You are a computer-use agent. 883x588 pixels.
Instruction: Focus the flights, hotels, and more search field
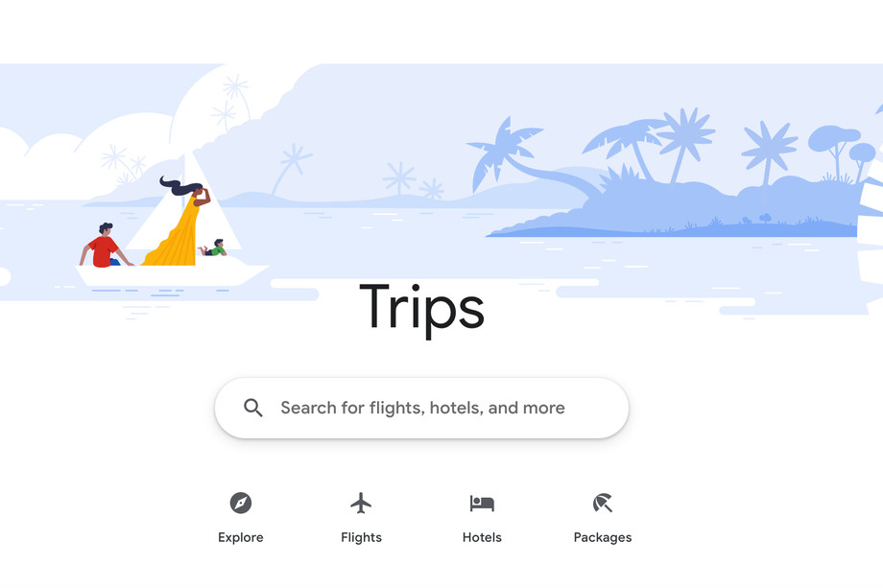tap(421, 408)
